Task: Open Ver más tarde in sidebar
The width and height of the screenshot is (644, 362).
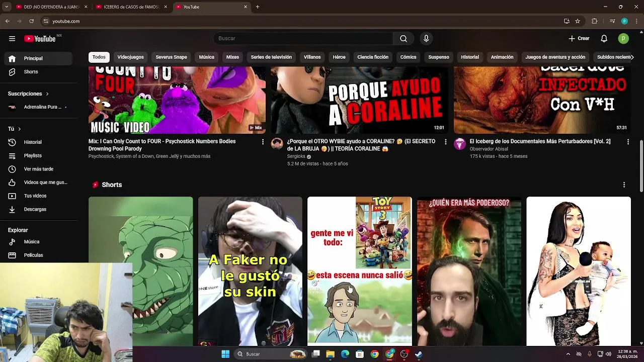Action: (x=39, y=169)
